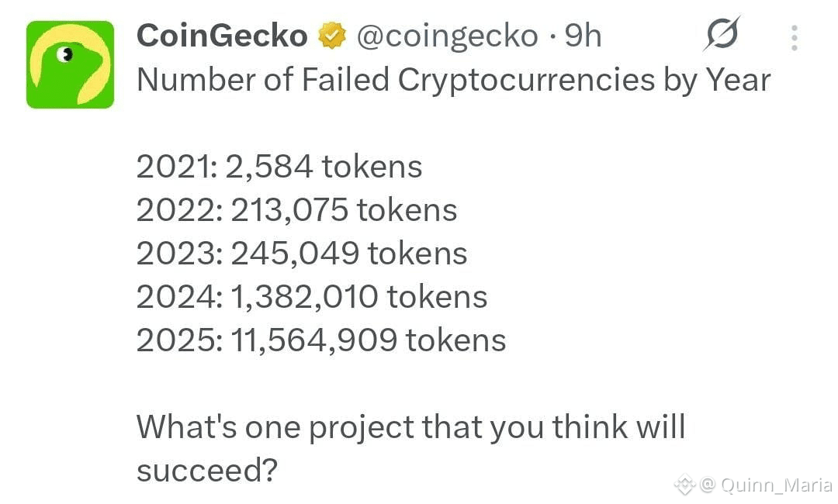Screen dimensions: 838x504
Task: Select the 2024: 1,382,010 tokens line
Action: 312,297
